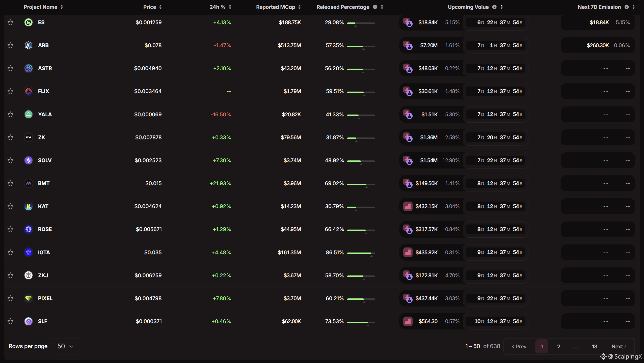Open the PIXEL token logo

29,298
